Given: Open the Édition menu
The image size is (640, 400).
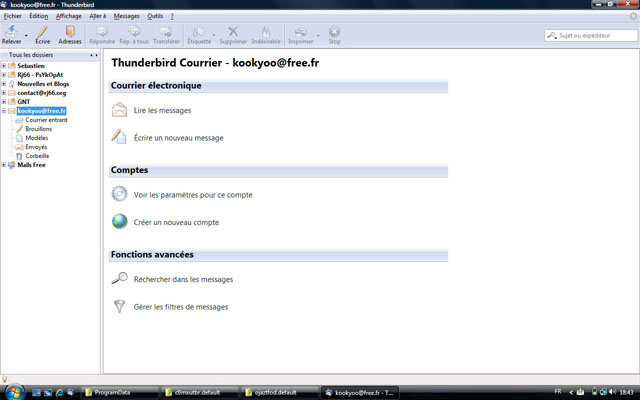Looking at the screenshot, I should point(38,16).
